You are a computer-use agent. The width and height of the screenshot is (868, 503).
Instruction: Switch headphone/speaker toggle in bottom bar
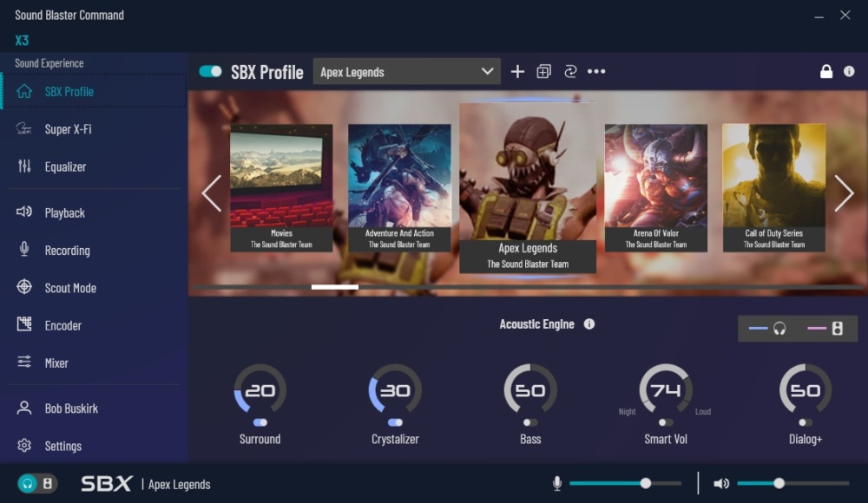(x=37, y=484)
